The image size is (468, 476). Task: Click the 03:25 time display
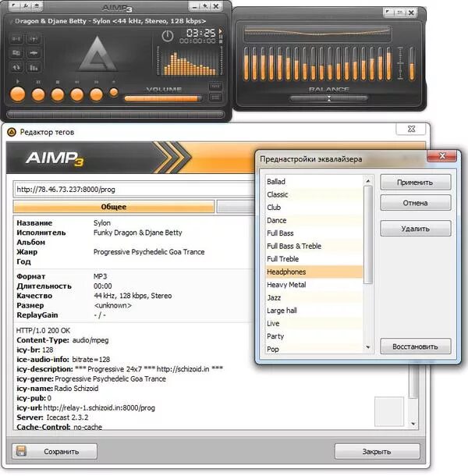point(200,33)
